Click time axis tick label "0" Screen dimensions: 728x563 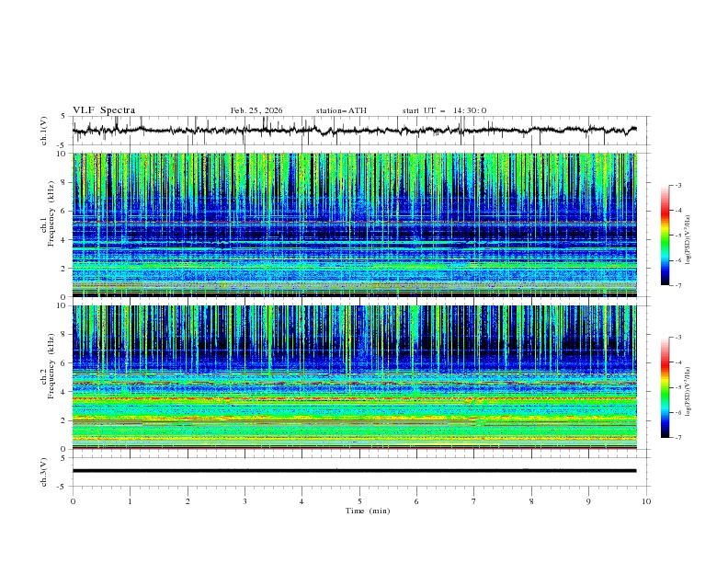pos(73,501)
